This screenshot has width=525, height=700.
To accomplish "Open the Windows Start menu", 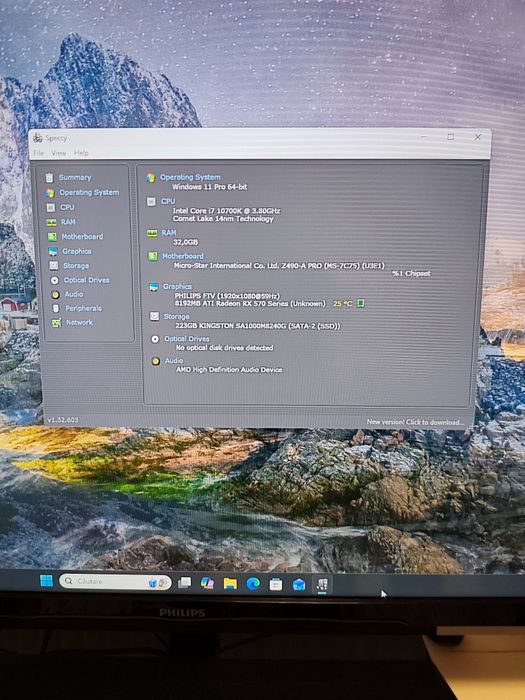I will point(46,581).
